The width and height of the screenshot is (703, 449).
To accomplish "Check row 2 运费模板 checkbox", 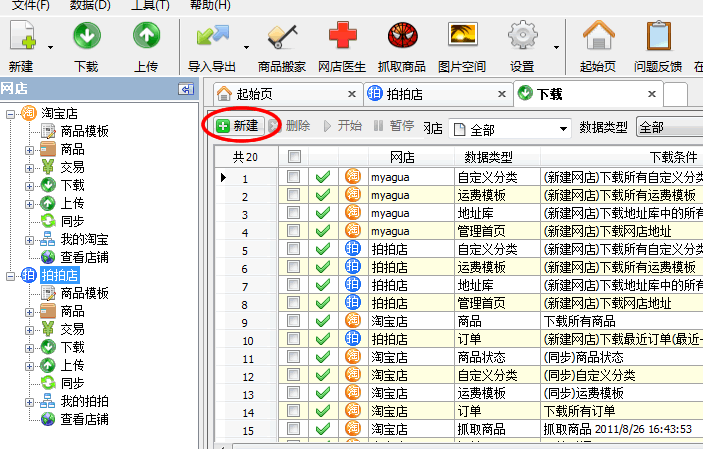I will (x=294, y=195).
